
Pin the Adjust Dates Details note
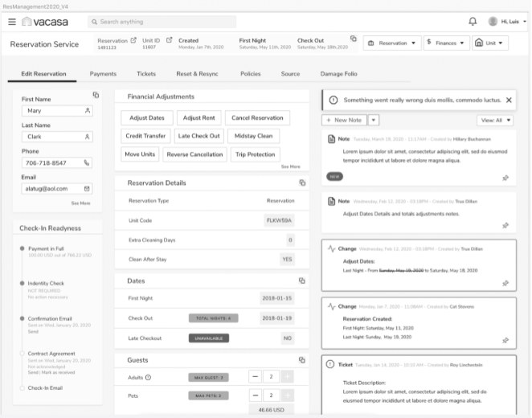tap(505, 225)
